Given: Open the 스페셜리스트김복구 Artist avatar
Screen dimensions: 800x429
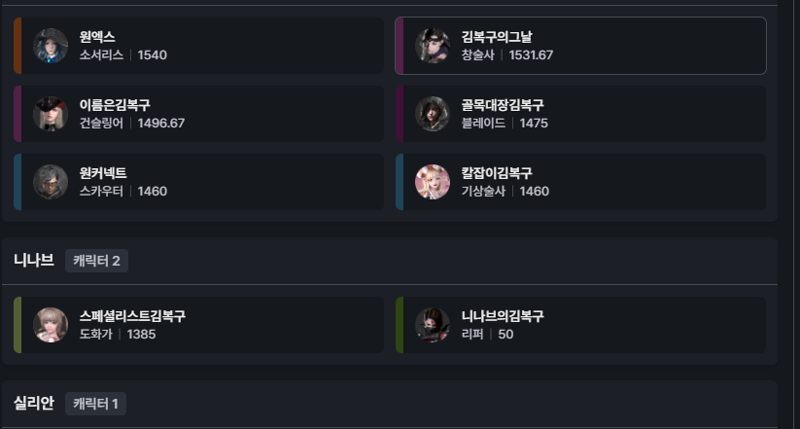Looking at the screenshot, I should pos(51,325).
